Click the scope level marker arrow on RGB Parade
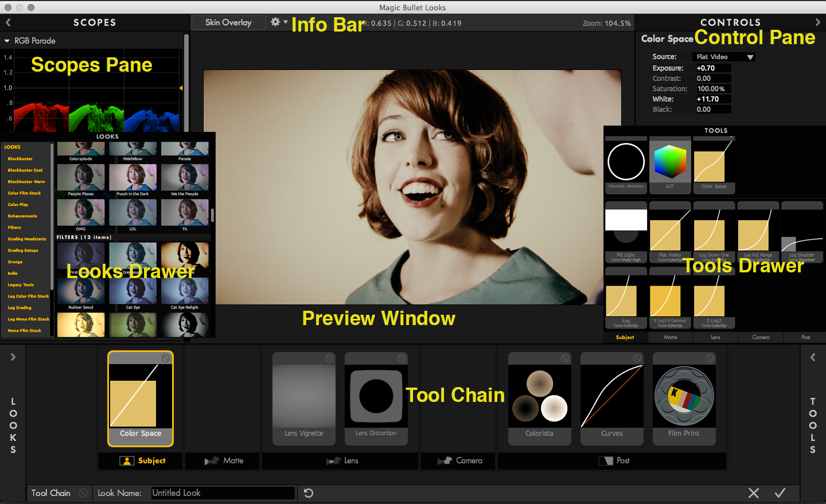The width and height of the screenshot is (826, 504). [181, 88]
